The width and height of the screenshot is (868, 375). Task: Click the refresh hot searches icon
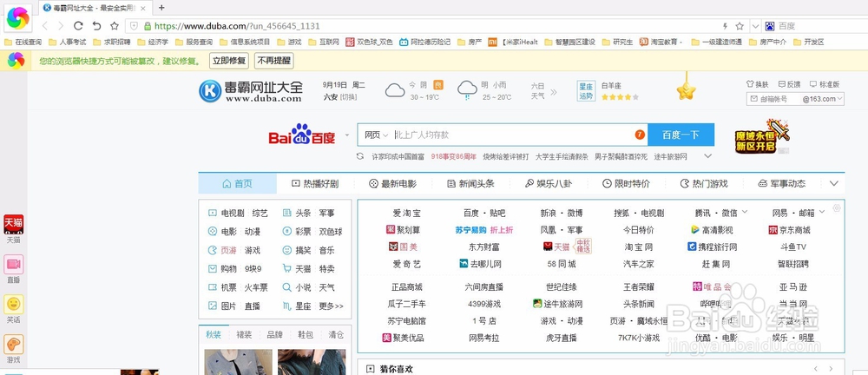[x=361, y=157]
